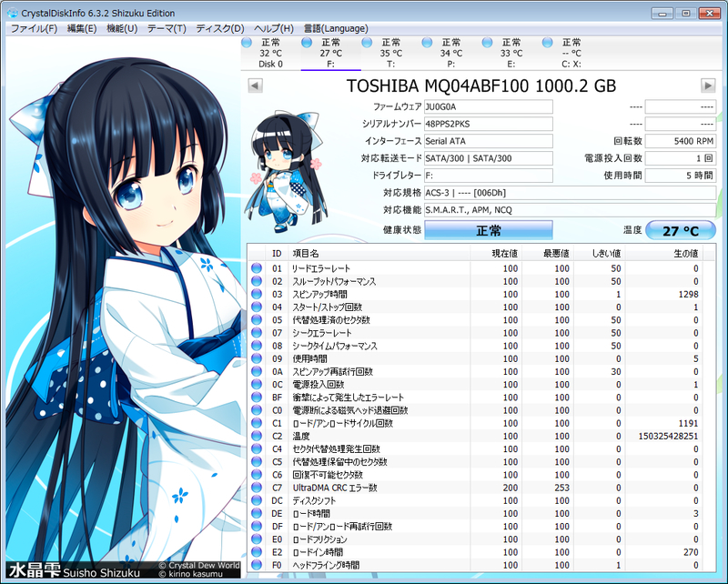
Task: Click the serial number field 48PPS2PKS
Action: coord(489,124)
